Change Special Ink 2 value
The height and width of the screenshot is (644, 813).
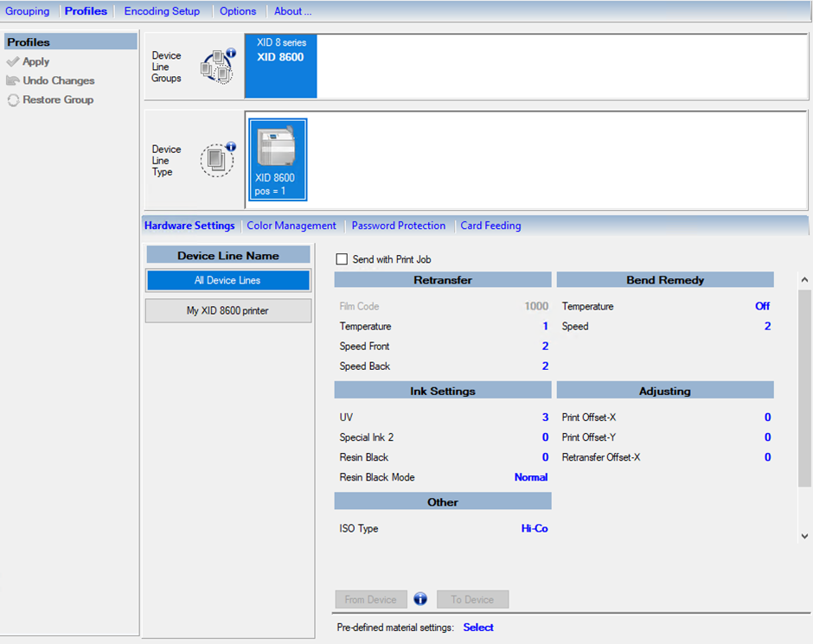pyautogui.click(x=545, y=437)
